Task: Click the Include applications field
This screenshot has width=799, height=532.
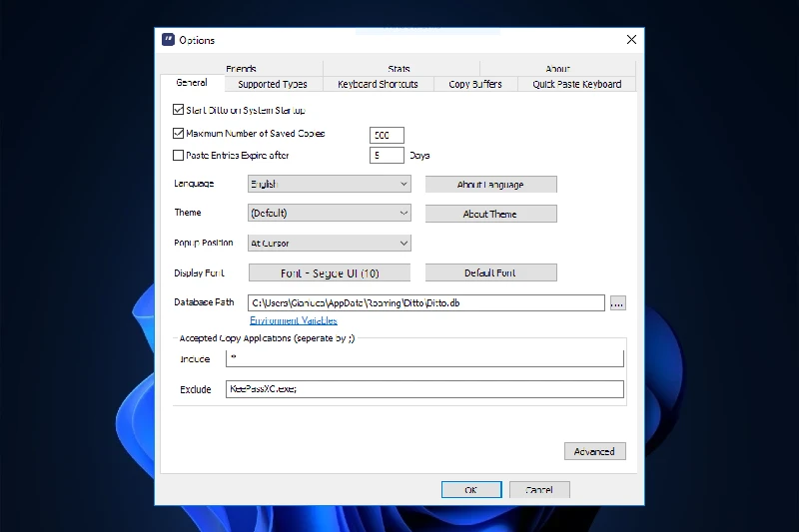Action: (424, 358)
